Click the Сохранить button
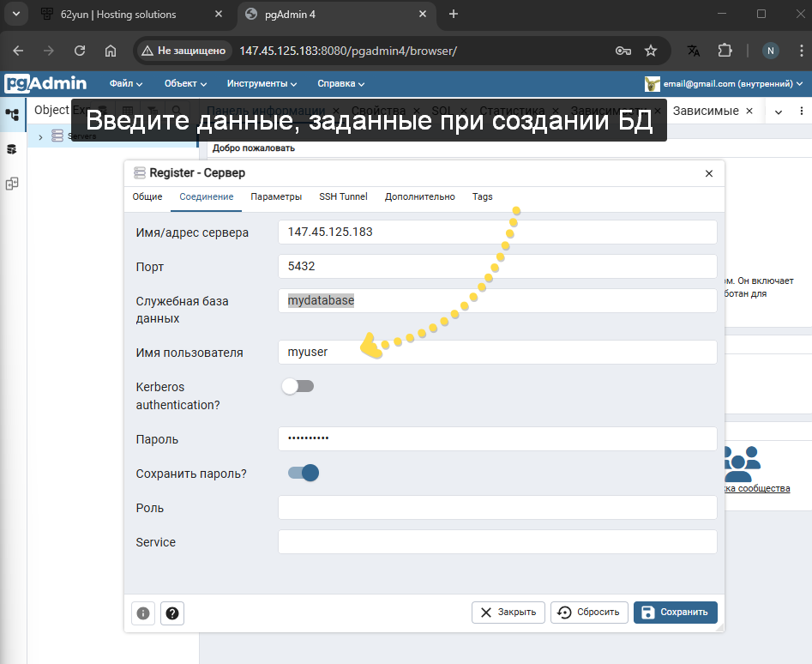Screen dimensions: 812x664 676,612
